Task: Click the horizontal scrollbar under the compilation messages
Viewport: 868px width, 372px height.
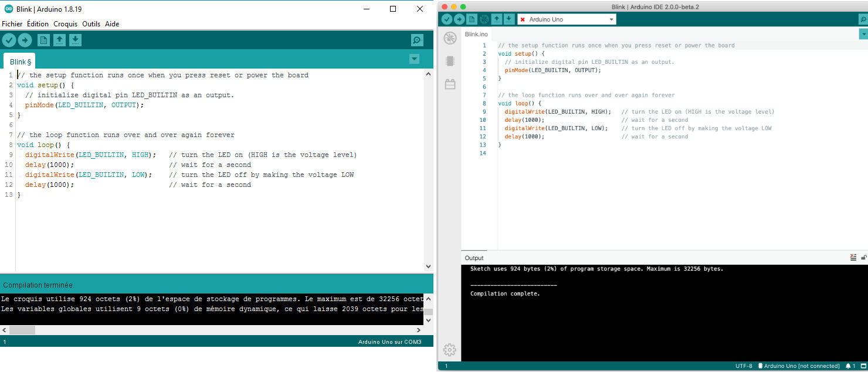Action: 23,329
